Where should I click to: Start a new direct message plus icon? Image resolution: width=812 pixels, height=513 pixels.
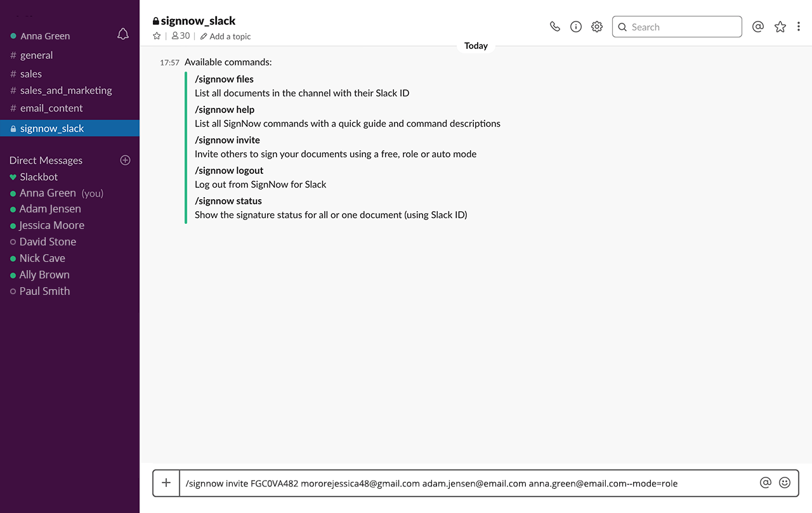[125, 160]
